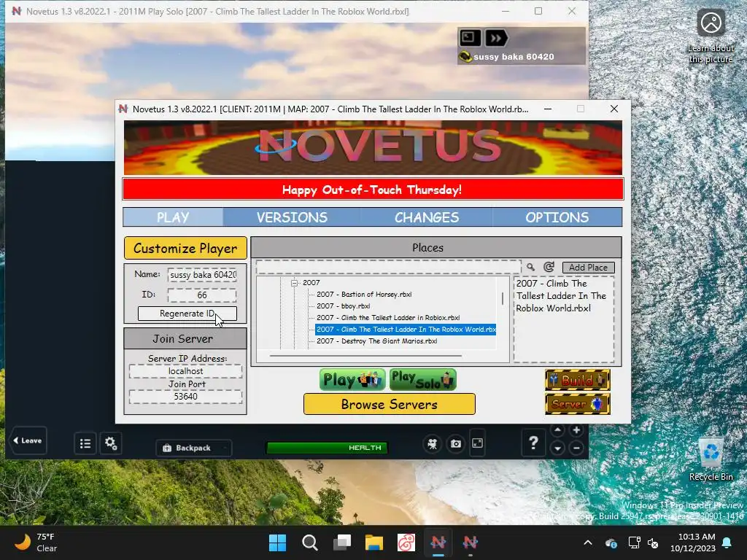Select 2007 - bboy.rbxl in list
The height and width of the screenshot is (560, 747).
(x=343, y=306)
